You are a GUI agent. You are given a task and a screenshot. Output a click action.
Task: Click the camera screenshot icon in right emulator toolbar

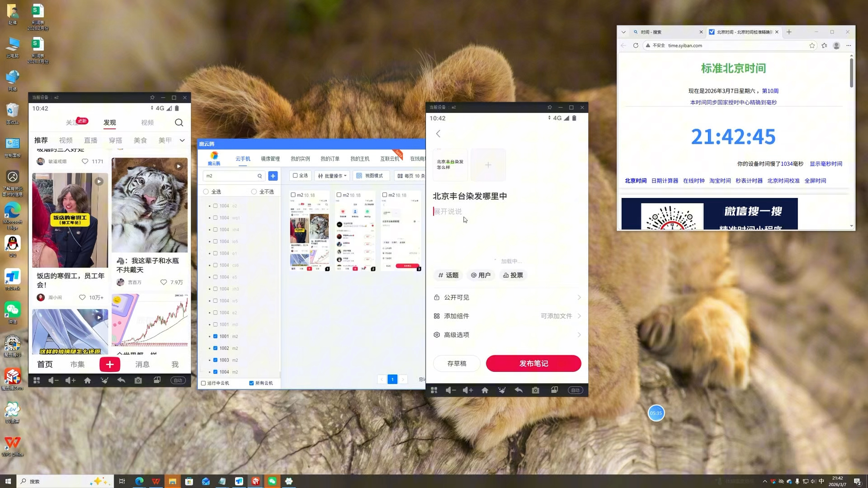click(536, 390)
